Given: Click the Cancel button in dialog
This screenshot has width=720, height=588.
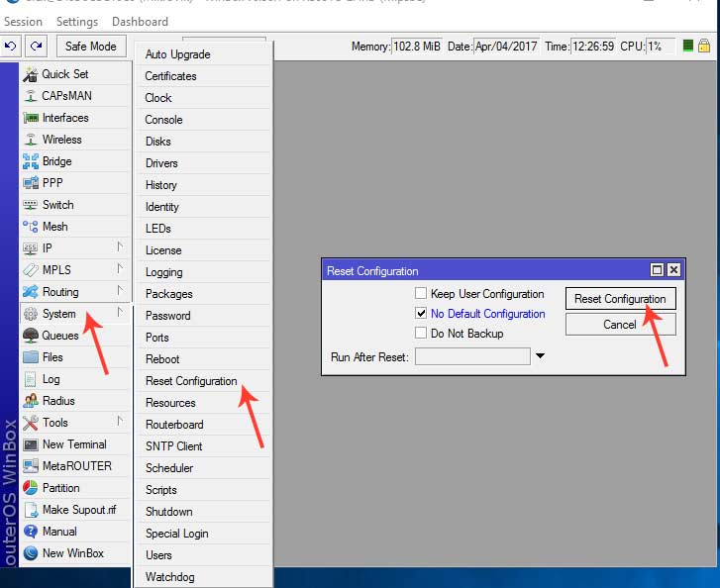Looking at the screenshot, I should click(620, 325).
